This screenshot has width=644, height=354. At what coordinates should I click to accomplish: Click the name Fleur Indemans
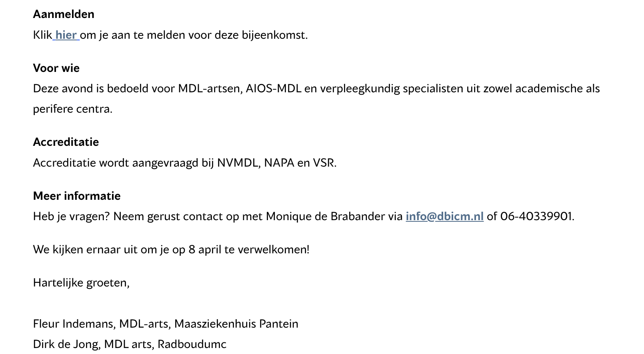click(x=74, y=324)
